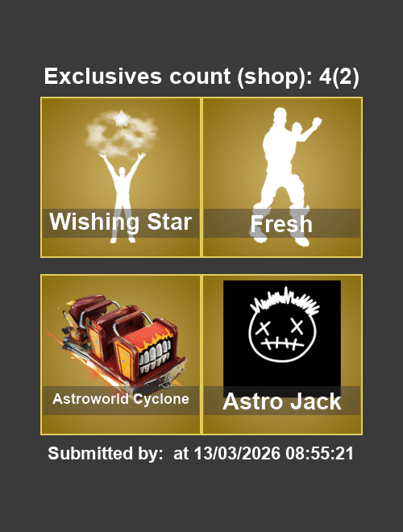
Task: Select the Fresh name label
Action: (x=281, y=224)
